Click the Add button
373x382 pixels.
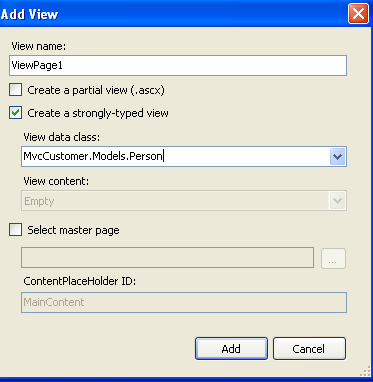[x=231, y=349]
